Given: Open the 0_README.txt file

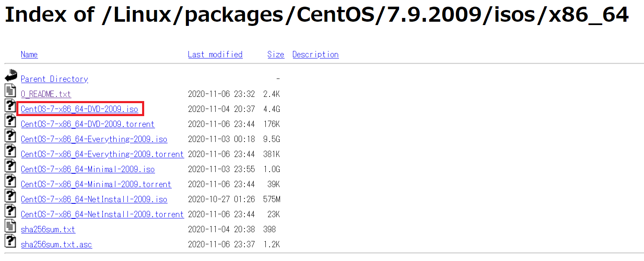Looking at the screenshot, I should click(x=46, y=94).
